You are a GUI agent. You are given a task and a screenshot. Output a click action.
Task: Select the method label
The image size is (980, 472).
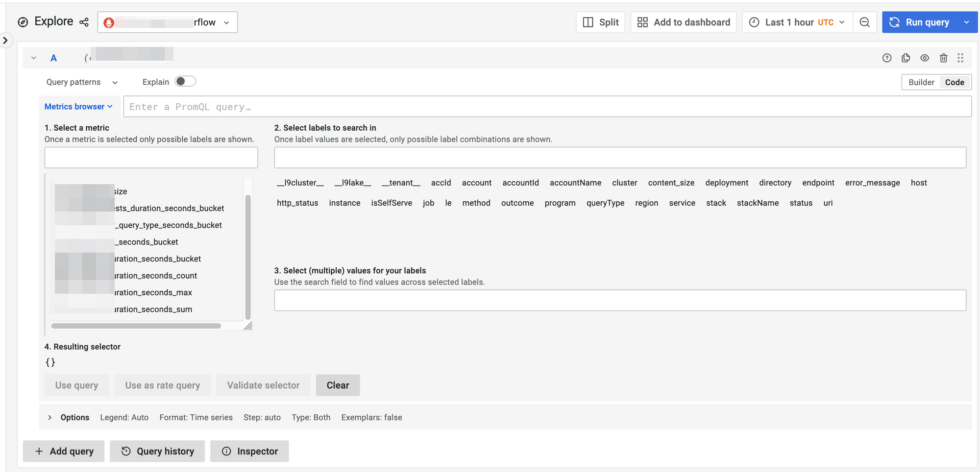pos(476,203)
